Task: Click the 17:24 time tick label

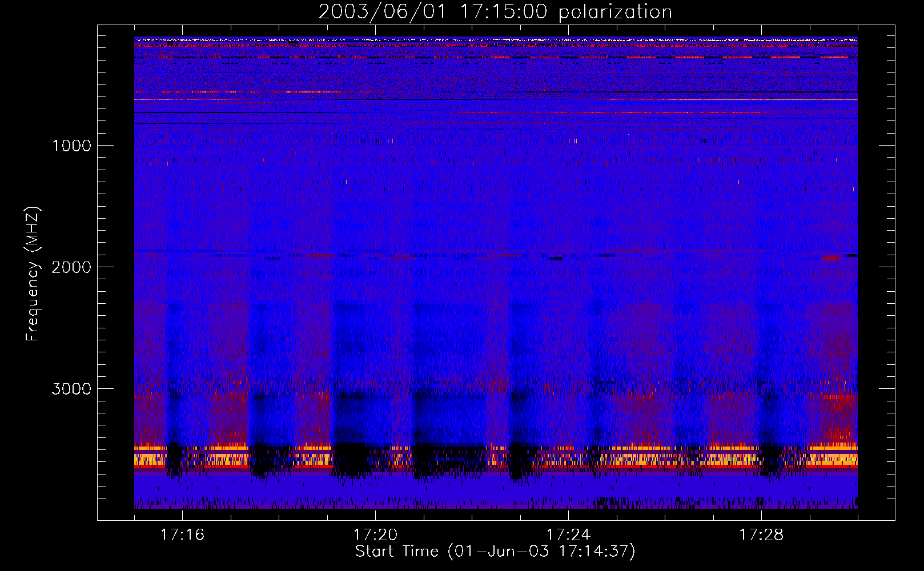Action: click(568, 535)
